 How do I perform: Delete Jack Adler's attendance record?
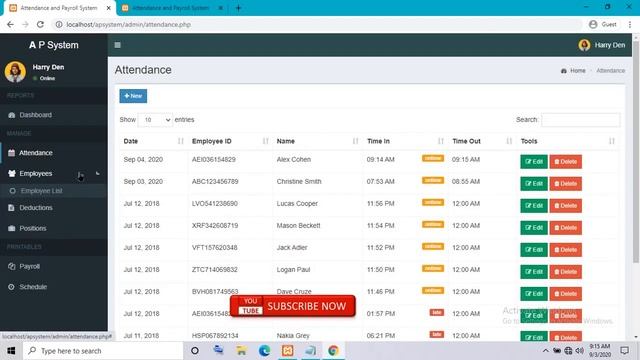(566, 250)
